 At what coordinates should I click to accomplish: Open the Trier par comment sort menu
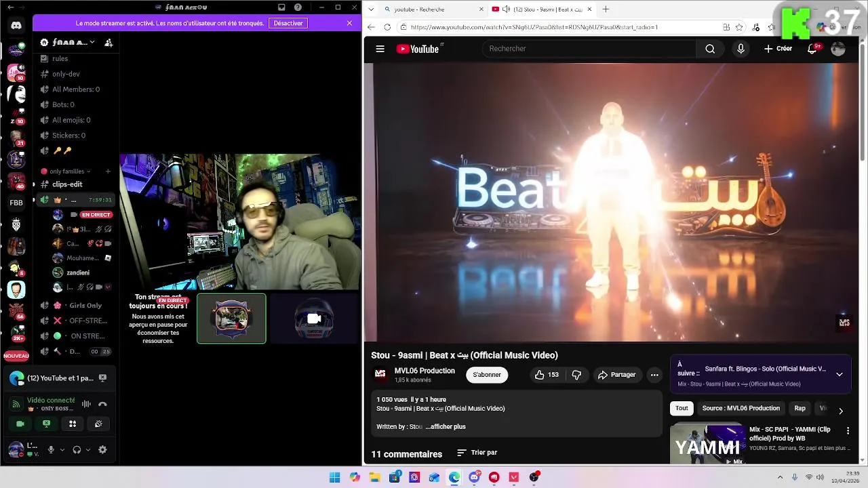pyautogui.click(x=477, y=453)
